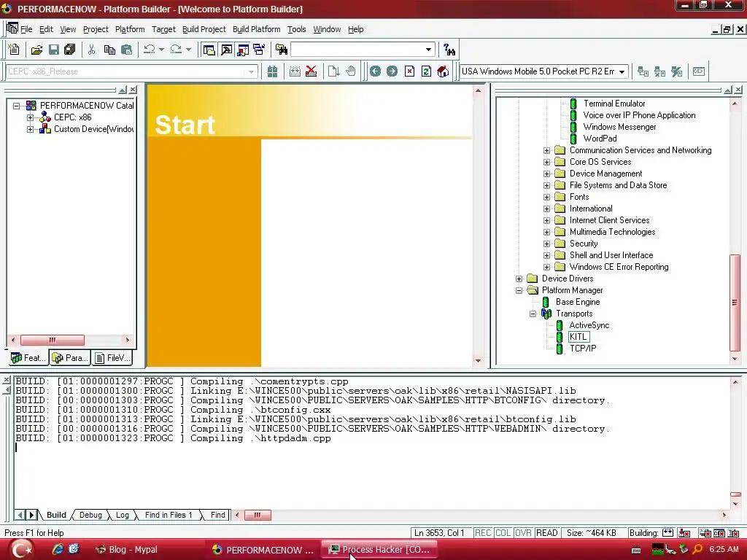The width and height of the screenshot is (747, 560).
Task: Switch to the Features workspace tab
Action: coord(28,357)
